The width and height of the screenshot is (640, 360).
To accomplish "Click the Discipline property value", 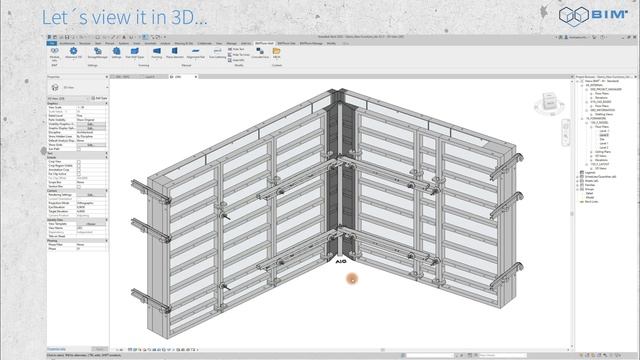I will tap(91, 132).
